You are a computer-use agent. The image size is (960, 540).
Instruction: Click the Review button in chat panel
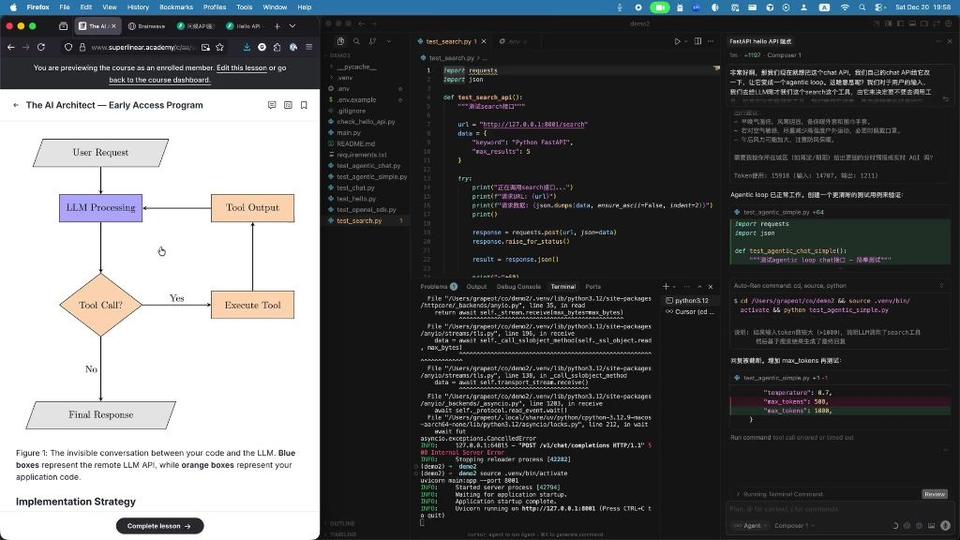pyautogui.click(x=934, y=494)
